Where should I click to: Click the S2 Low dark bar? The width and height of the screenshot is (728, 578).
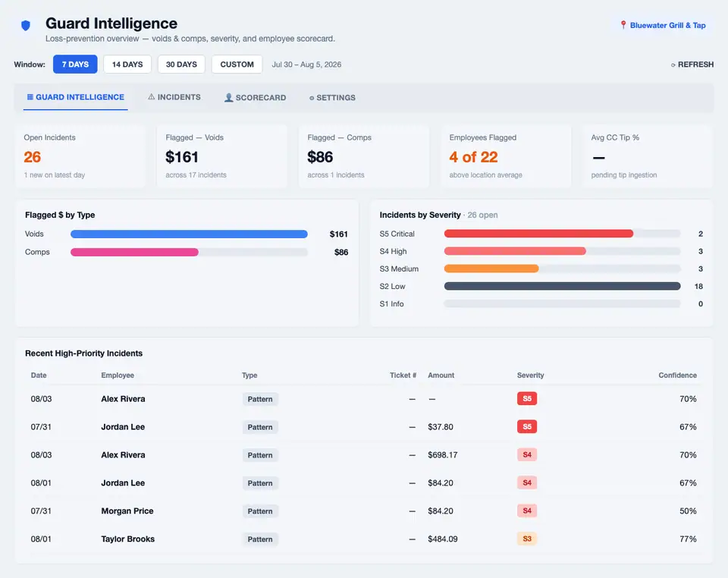(x=562, y=287)
